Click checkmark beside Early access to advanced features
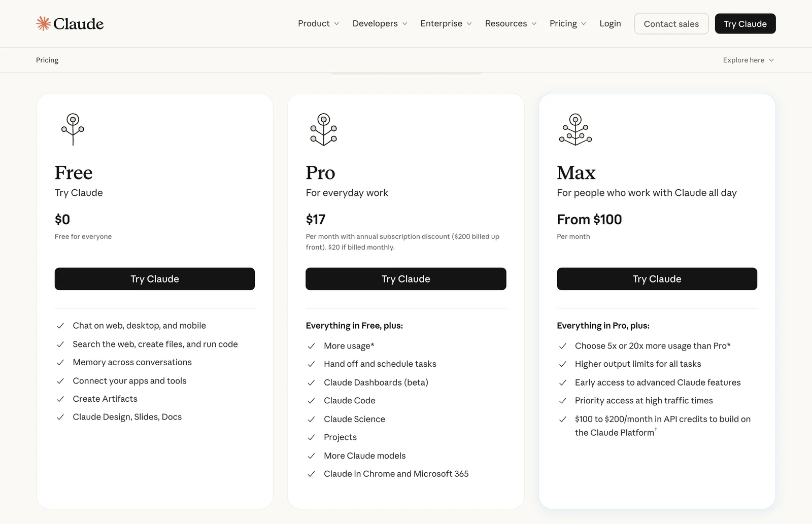 pos(563,382)
